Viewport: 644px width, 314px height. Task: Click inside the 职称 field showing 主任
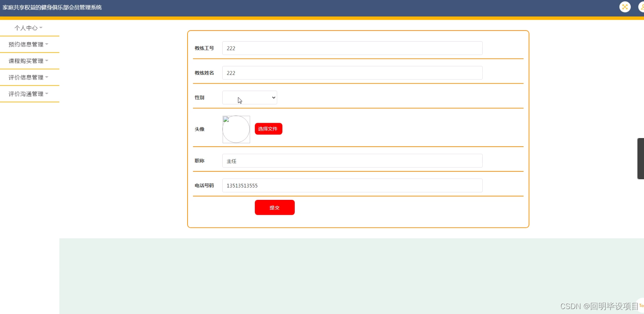352,161
